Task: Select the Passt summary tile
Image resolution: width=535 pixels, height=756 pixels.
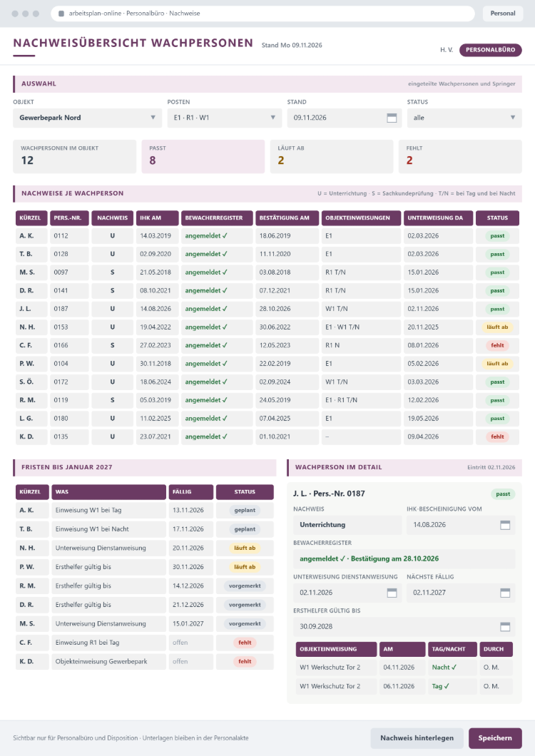Action: (x=203, y=156)
